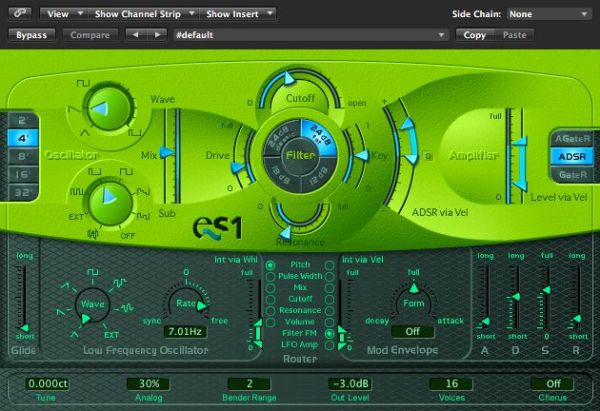Open the Side Chain dropdown
600x411 pixels.
(547, 14)
